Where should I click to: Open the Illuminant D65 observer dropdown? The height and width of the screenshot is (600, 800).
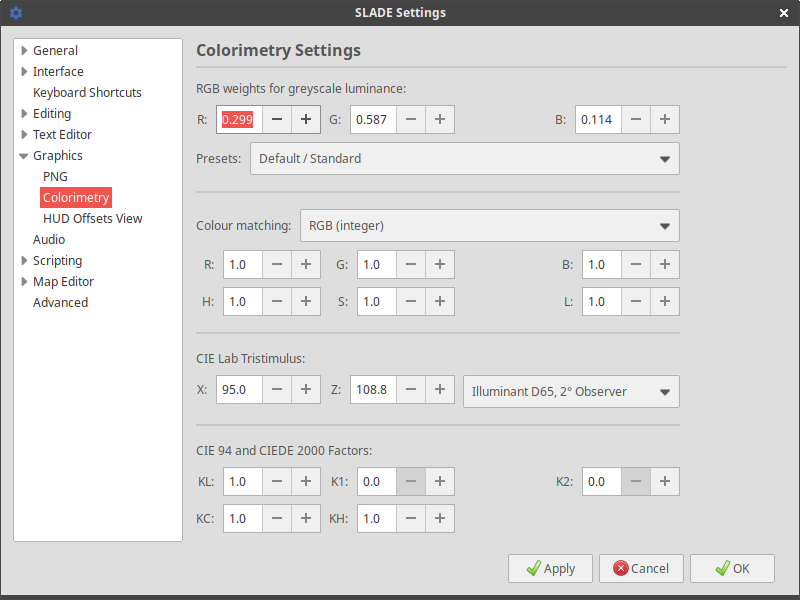571,392
